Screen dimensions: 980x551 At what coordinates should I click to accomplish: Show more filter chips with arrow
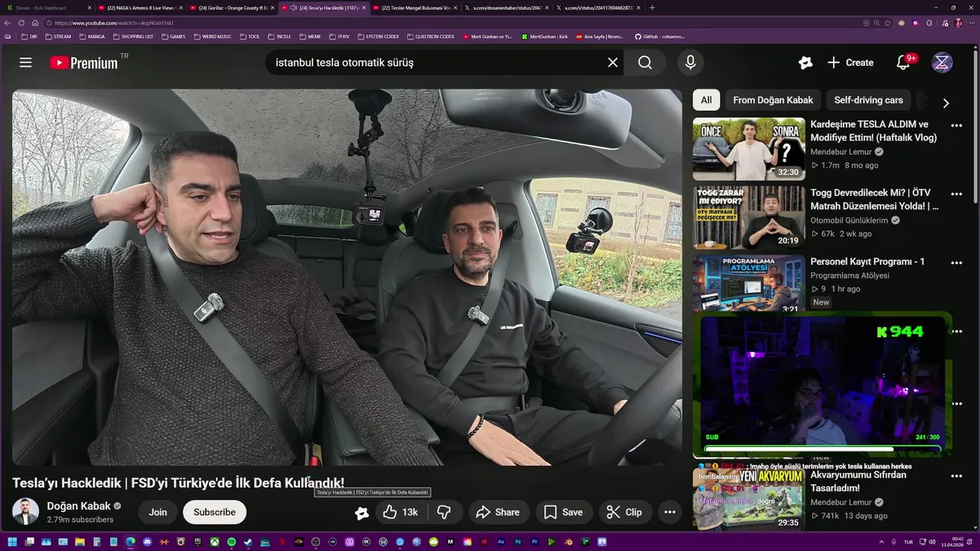pos(946,103)
